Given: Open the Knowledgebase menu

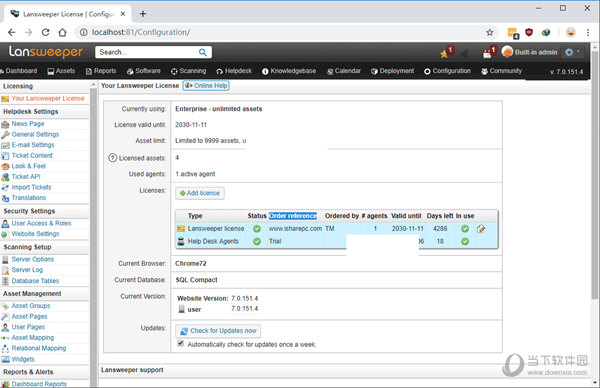Looking at the screenshot, I should point(289,71).
